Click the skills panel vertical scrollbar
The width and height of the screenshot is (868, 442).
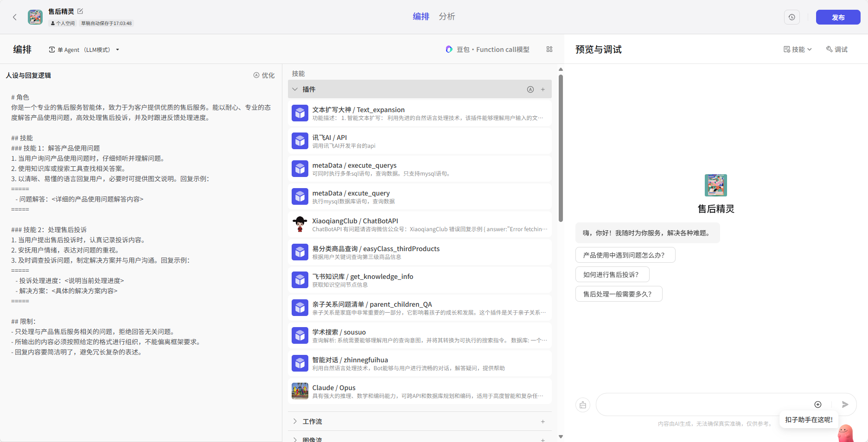coord(561,148)
